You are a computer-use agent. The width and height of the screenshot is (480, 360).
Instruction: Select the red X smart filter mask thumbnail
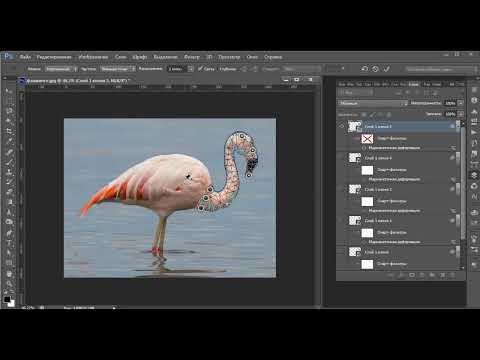coord(367,139)
